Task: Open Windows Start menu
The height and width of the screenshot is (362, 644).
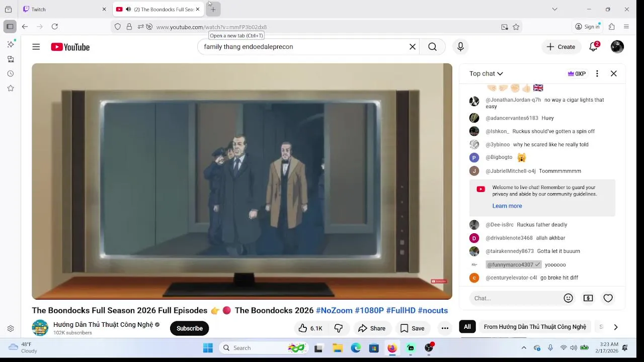Action: point(208,348)
